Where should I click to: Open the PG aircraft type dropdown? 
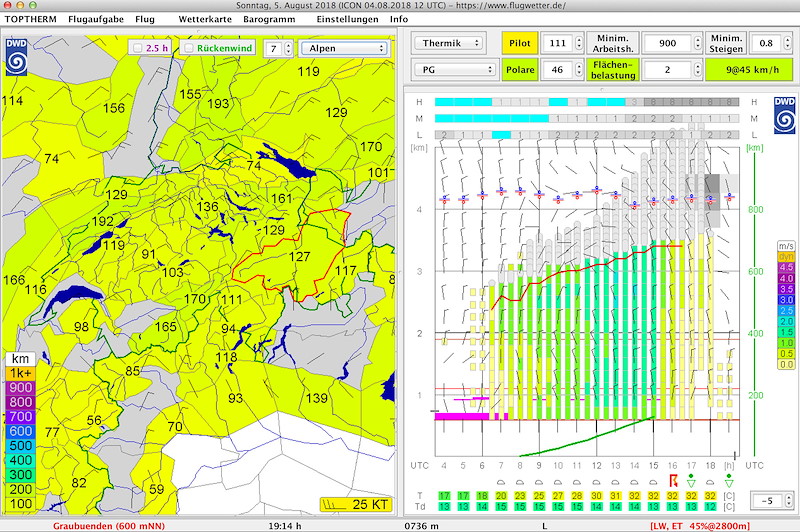(x=455, y=70)
